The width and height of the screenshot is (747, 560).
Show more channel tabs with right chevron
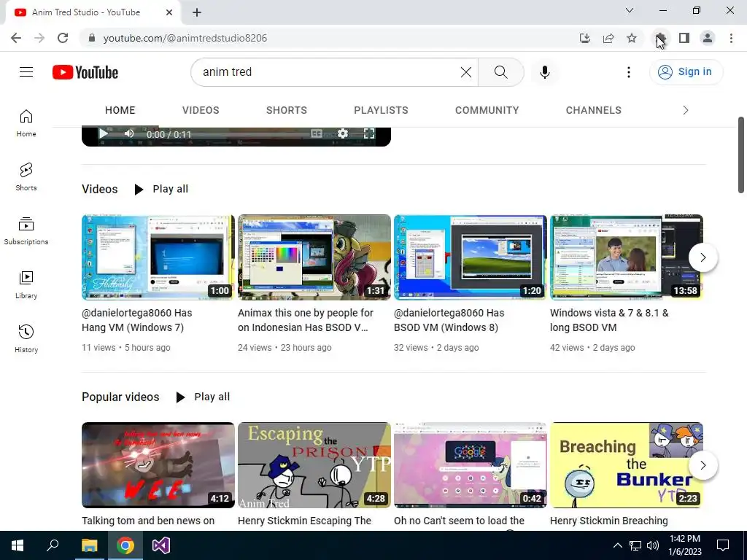pyautogui.click(x=686, y=110)
